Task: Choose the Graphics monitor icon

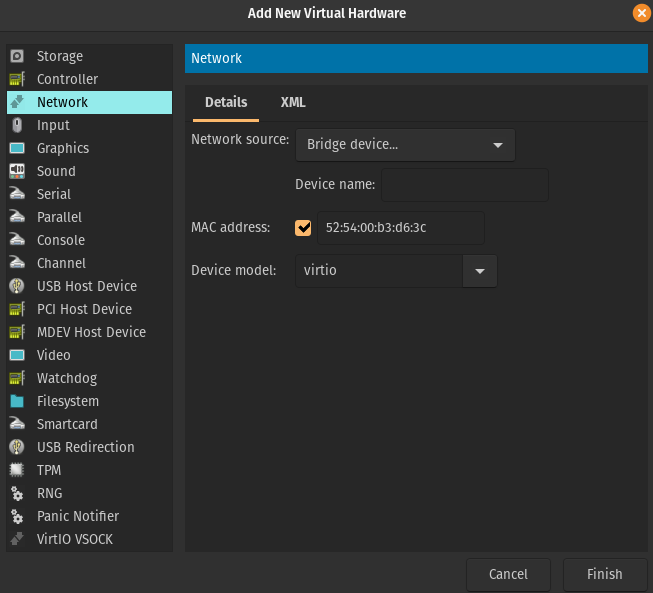Action: 17,148
